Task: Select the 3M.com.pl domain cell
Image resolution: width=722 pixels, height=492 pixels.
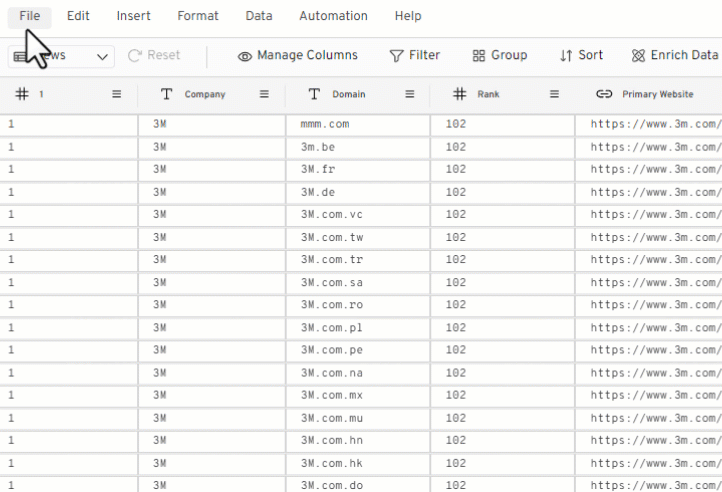Action: click(358, 328)
